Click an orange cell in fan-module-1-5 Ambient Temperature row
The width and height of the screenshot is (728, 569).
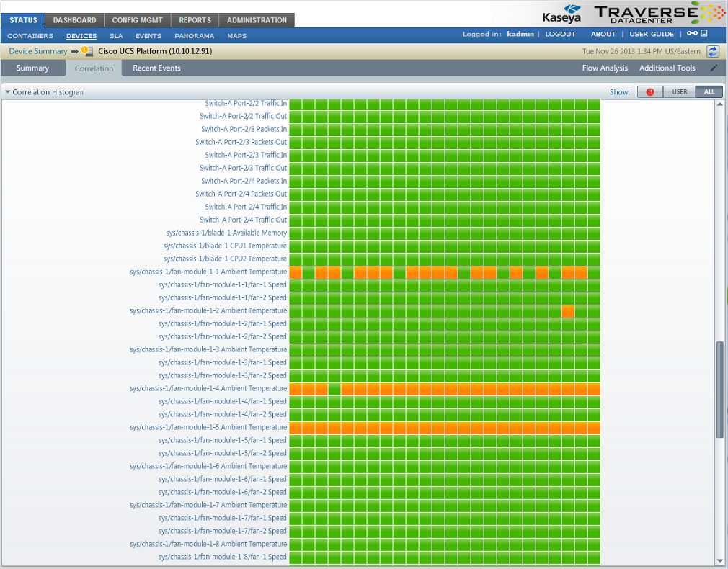click(x=432, y=427)
